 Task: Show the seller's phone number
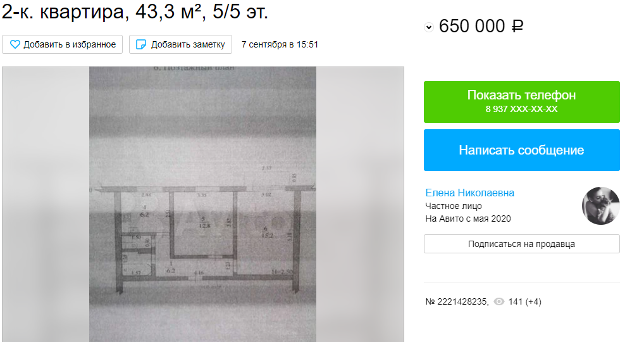point(522,102)
